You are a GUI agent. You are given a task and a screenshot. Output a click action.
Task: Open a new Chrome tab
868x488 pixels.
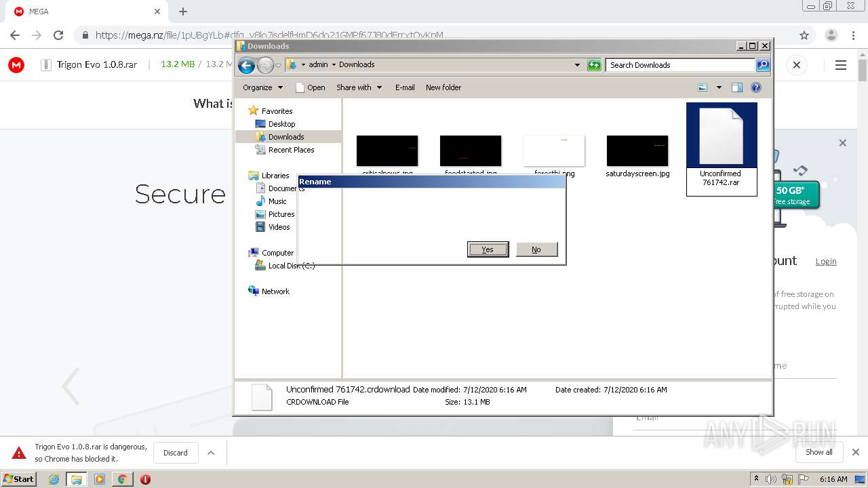click(183, 12)
